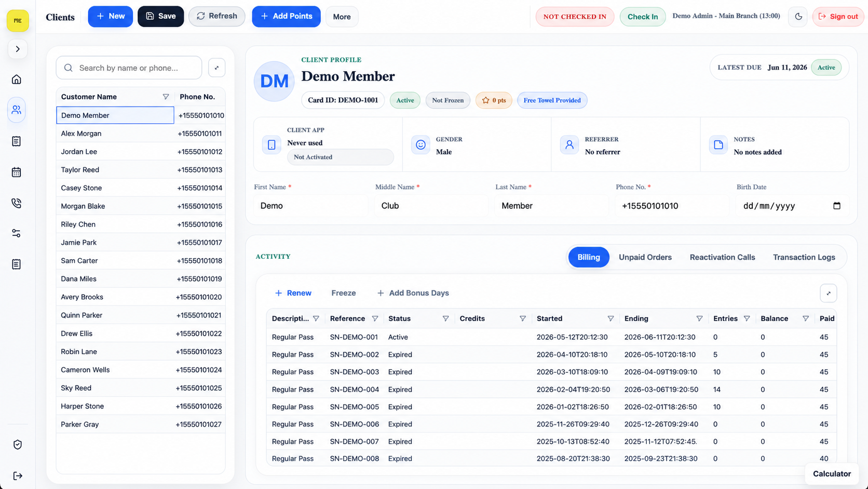Click the New client button
This screenshot has height=489, width=868.
pos(110,16)
